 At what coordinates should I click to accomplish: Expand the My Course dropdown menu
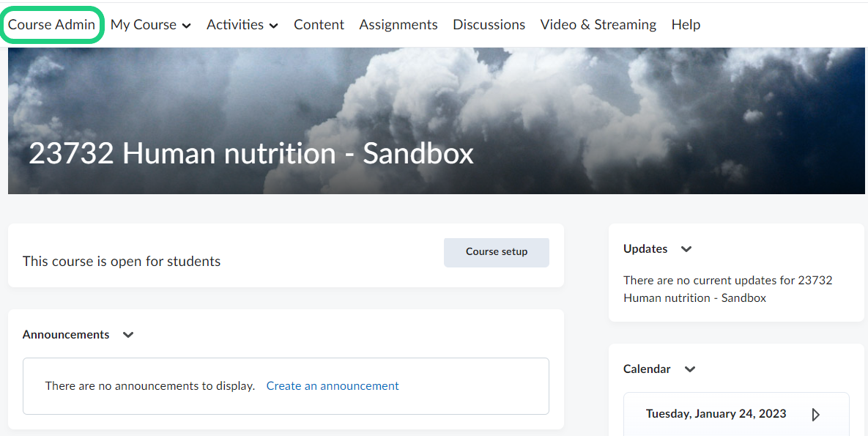150,25
